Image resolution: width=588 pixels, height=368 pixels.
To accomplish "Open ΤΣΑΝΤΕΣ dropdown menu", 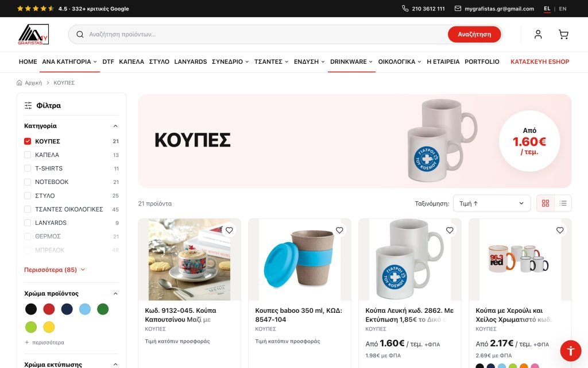I will (x=271, y=62).
